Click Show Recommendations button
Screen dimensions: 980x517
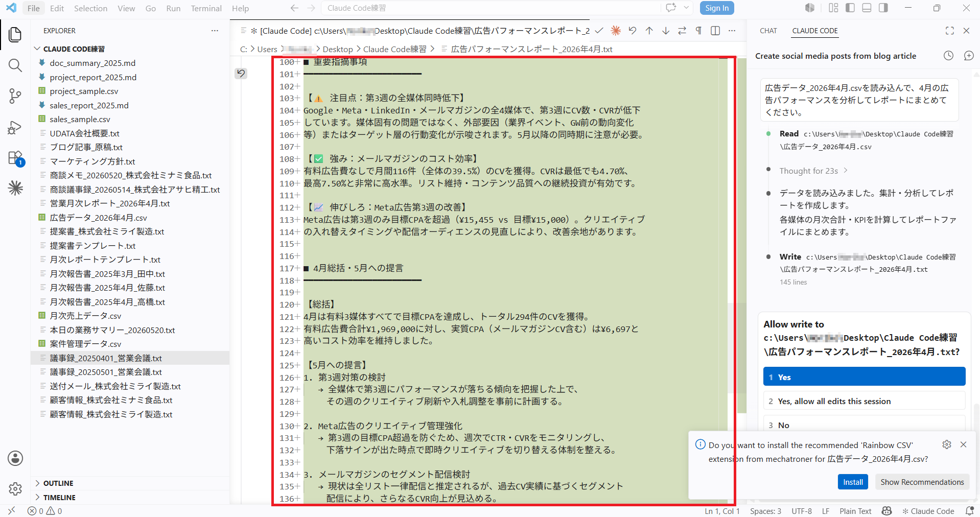(922, 482)
